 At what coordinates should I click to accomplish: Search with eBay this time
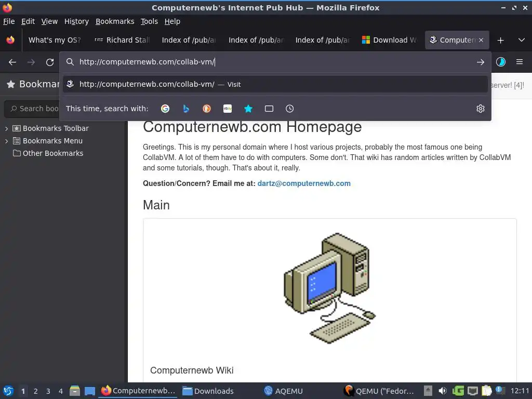click(228, 109)
